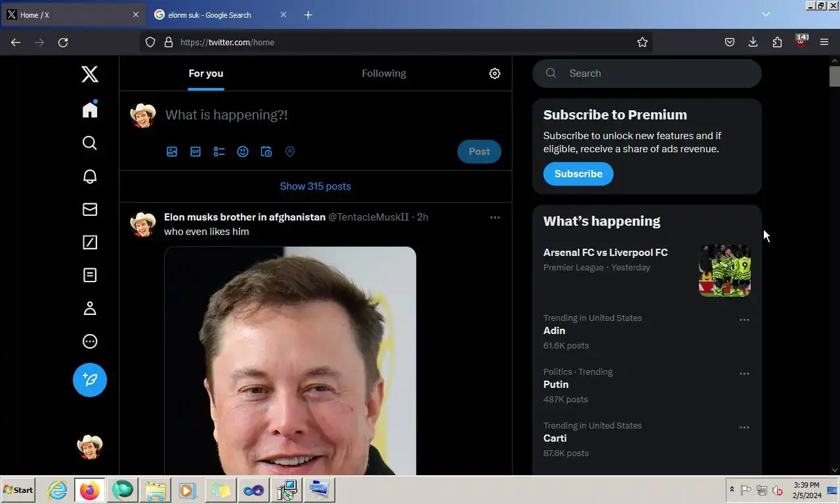Click taskbar clock showing 3:39 PM
Screen dimensions: 840x504
coord(807,490)
